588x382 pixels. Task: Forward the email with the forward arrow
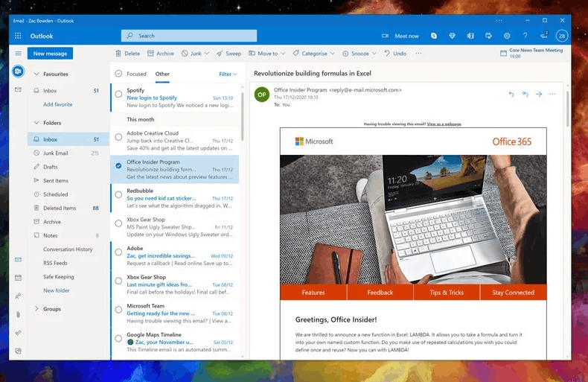(539, 94)
